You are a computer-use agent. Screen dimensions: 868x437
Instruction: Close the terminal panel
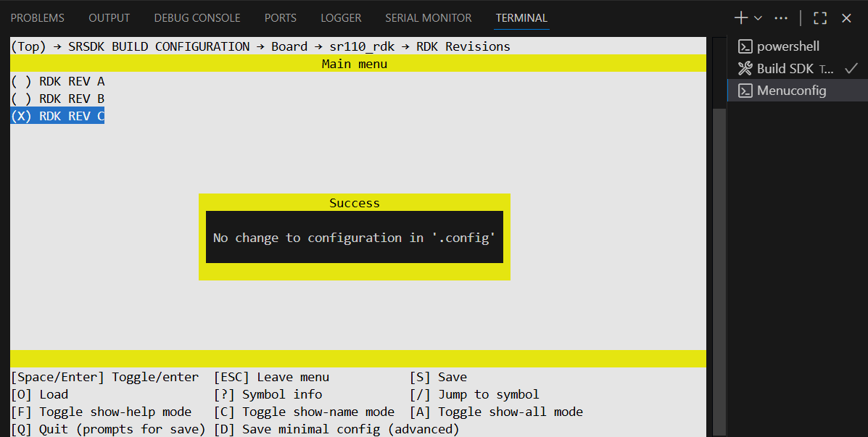(846, 18)
